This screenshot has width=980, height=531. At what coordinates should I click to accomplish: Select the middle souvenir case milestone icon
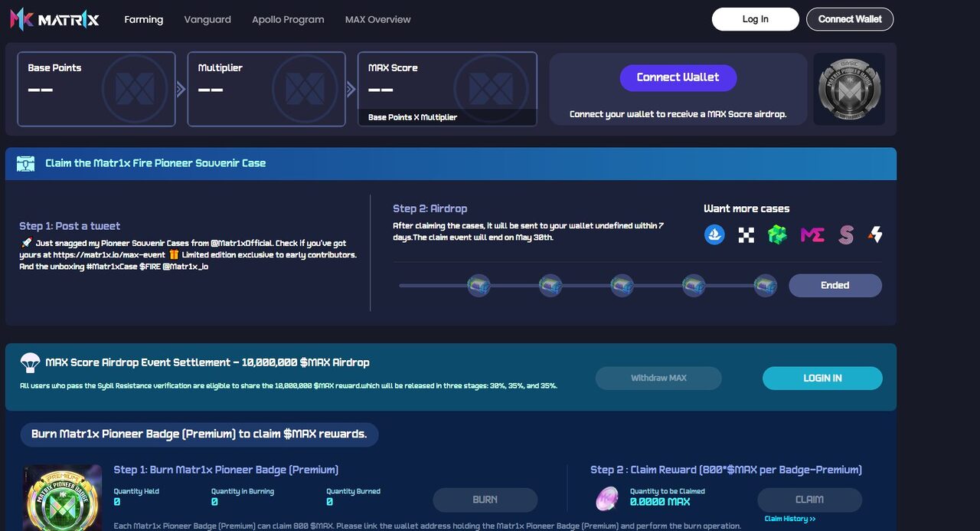(x=622, y=286)
